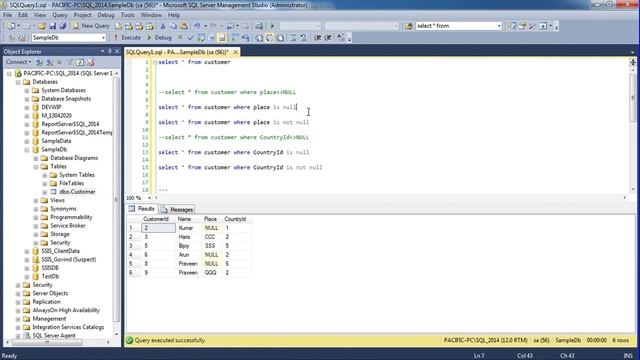This screenshot has height=360, width=640.
Task: Select the SQL Server Agent node
Action: pos(54,336)
